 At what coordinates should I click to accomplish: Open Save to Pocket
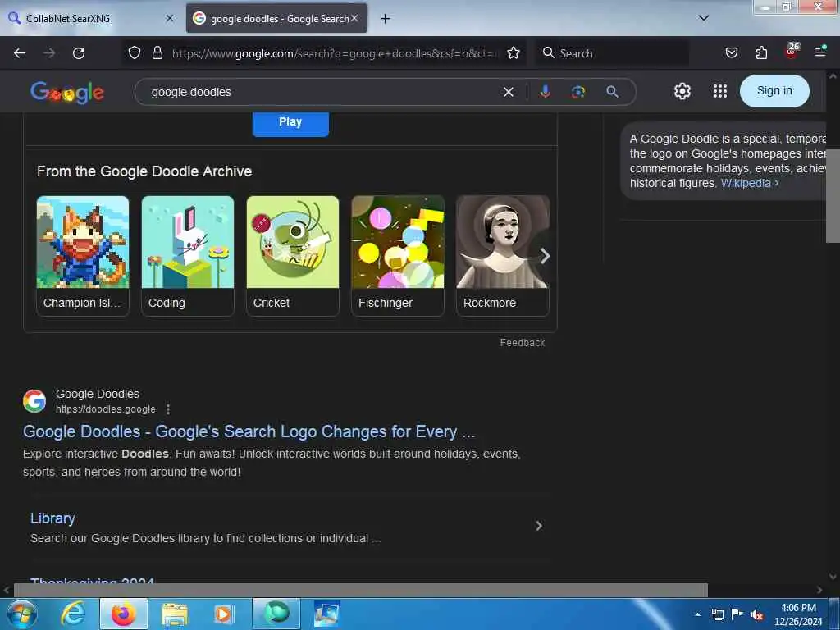coord(731,53)
